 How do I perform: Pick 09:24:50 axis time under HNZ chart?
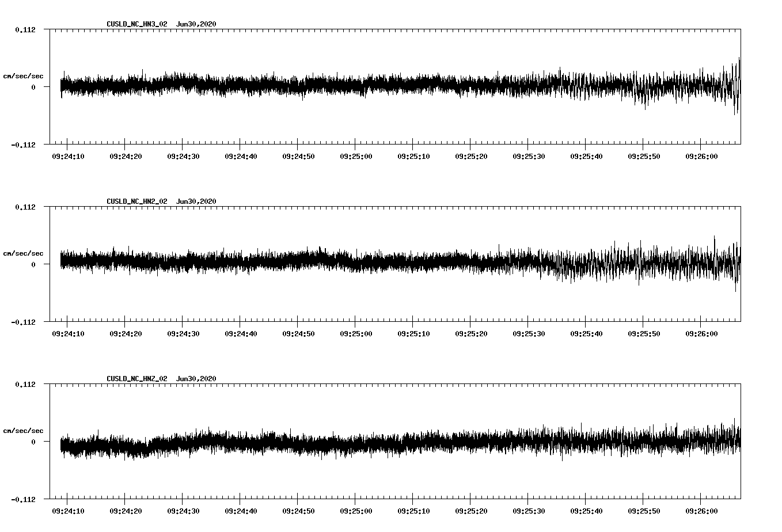click(298, 511)
